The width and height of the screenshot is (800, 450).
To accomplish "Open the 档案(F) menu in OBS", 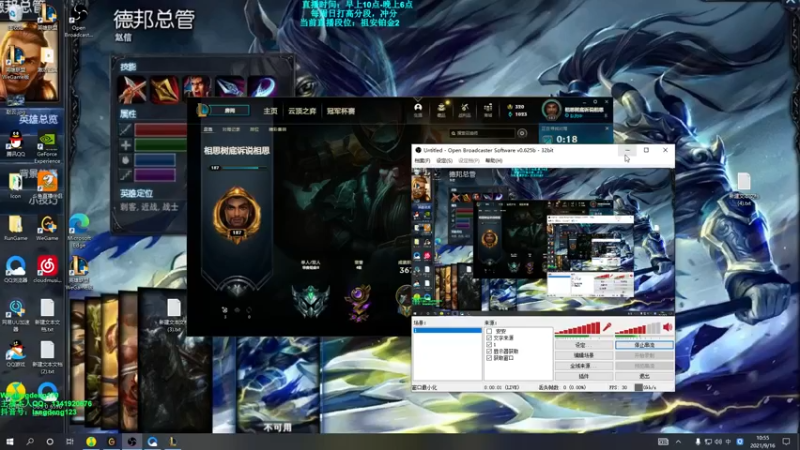I will (x=422, y=161).
